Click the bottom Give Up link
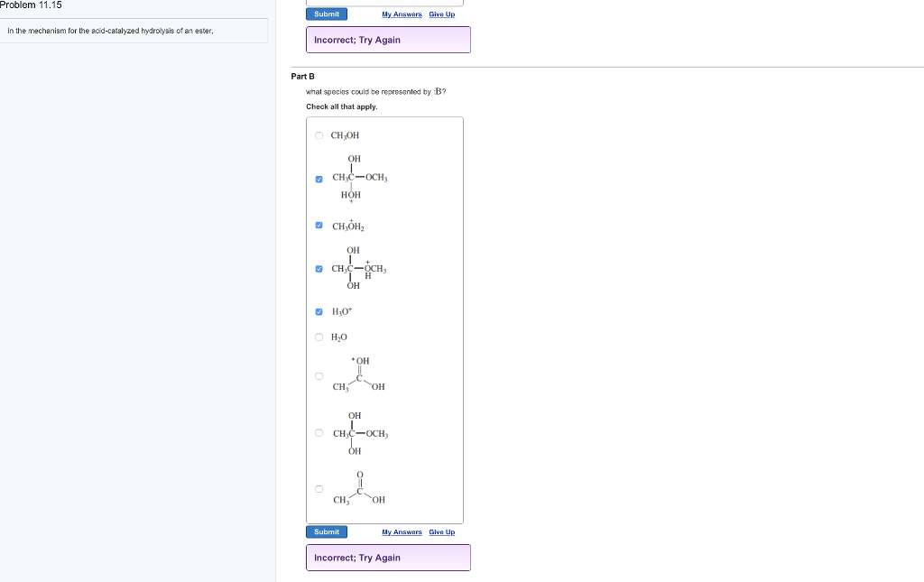Viewport: 924px width, 582px height. [x=441, y=531]
